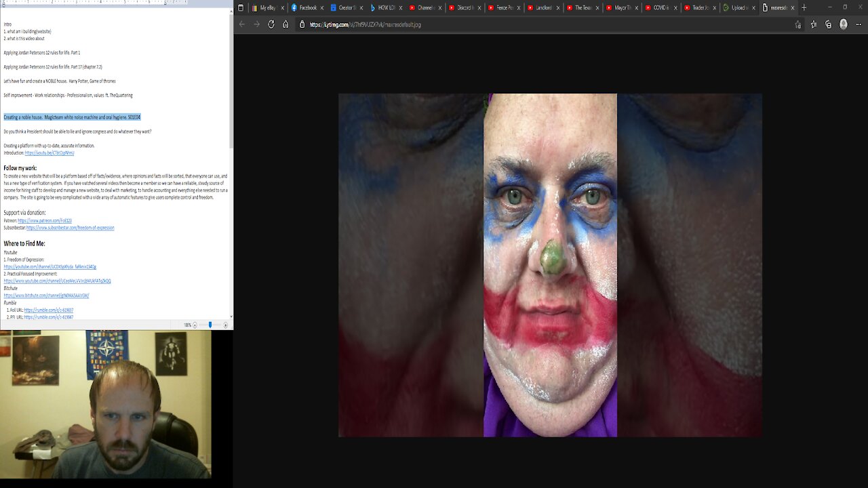
Task: Add this page to favorites star icon
Action: [798, 24]
